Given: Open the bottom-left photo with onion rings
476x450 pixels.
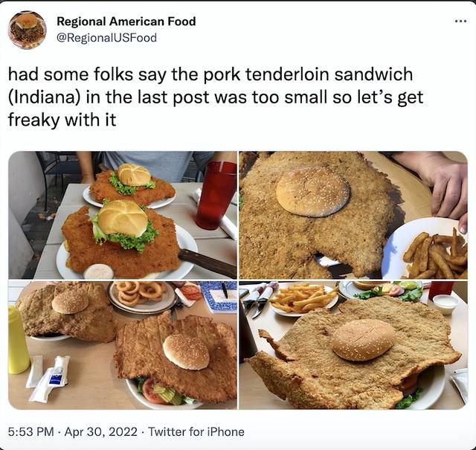Looking at the screenshot, I should (122, 345).
